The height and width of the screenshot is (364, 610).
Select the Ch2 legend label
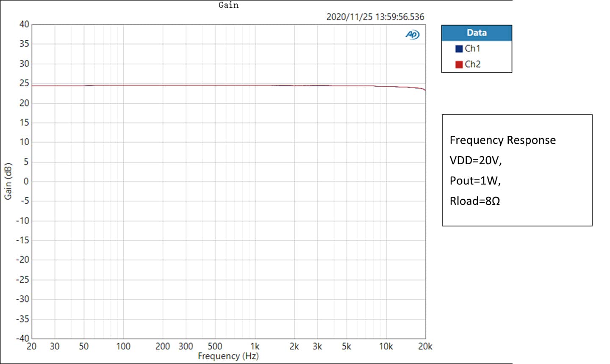point(473,64)
